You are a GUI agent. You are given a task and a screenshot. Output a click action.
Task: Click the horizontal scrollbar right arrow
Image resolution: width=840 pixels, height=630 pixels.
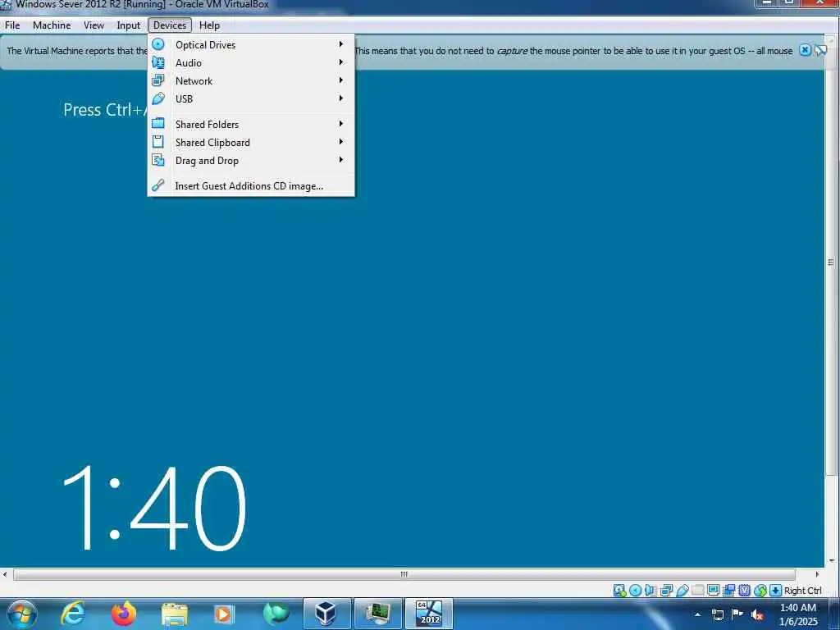(817, 574)
